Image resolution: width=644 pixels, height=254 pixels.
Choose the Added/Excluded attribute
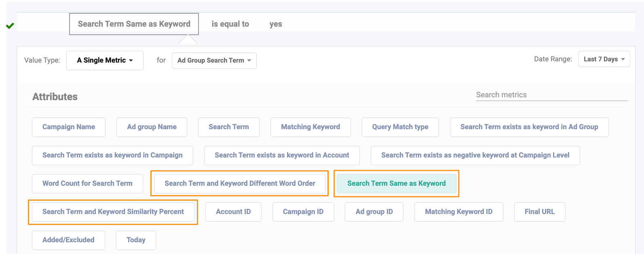(x=68, y=240)
